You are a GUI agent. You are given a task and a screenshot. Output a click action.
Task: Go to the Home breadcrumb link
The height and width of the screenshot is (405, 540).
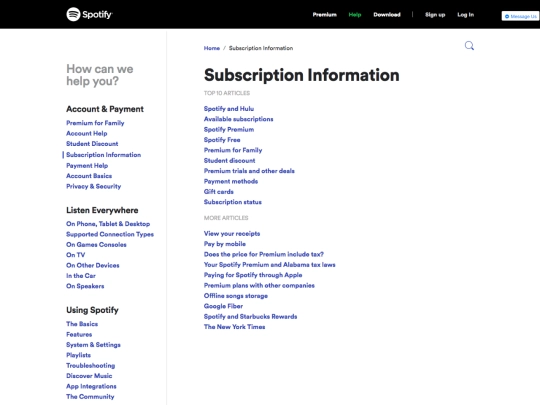[212, 48]
